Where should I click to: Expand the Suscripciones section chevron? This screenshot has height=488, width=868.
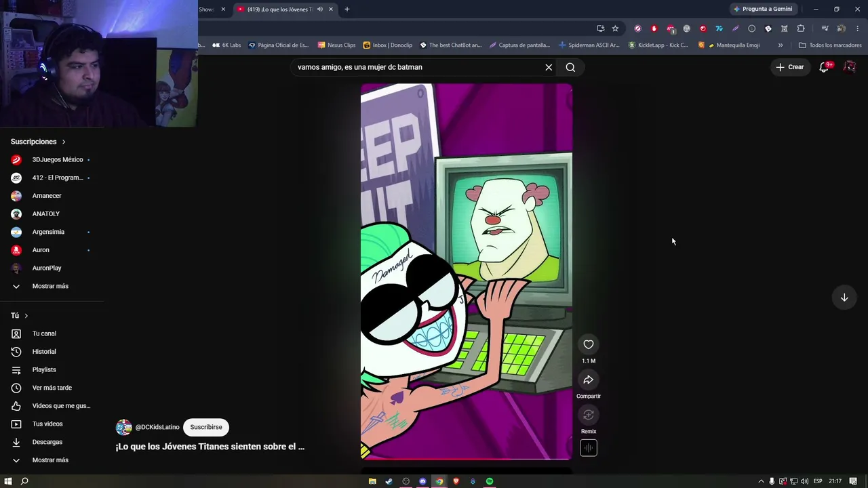point(64,142)
